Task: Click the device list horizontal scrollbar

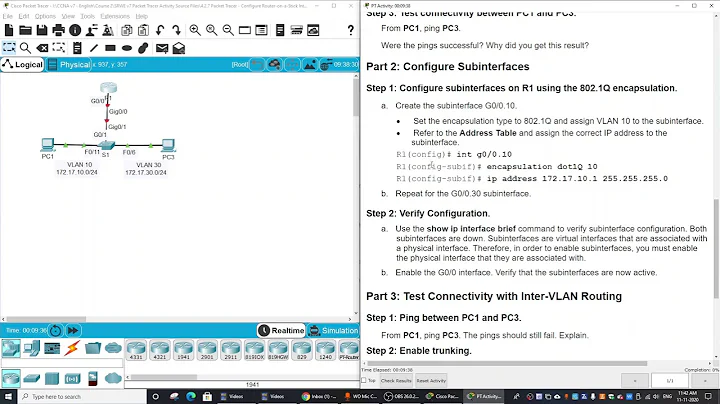Action: point(164,377)
